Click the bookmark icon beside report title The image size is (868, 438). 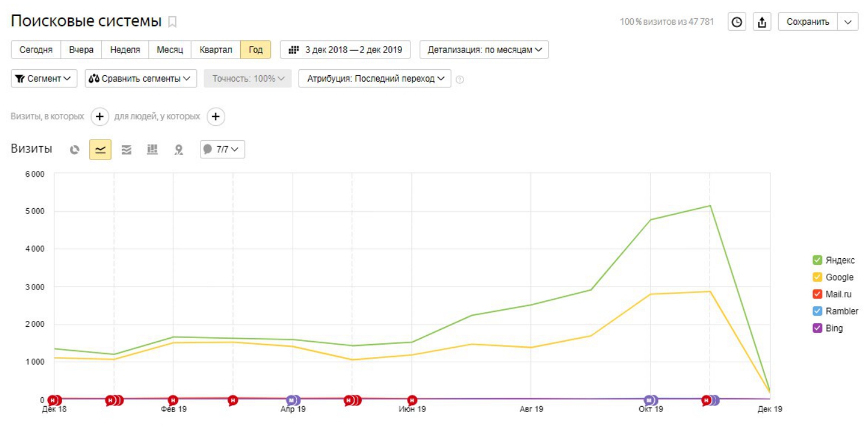pos(172,22)
